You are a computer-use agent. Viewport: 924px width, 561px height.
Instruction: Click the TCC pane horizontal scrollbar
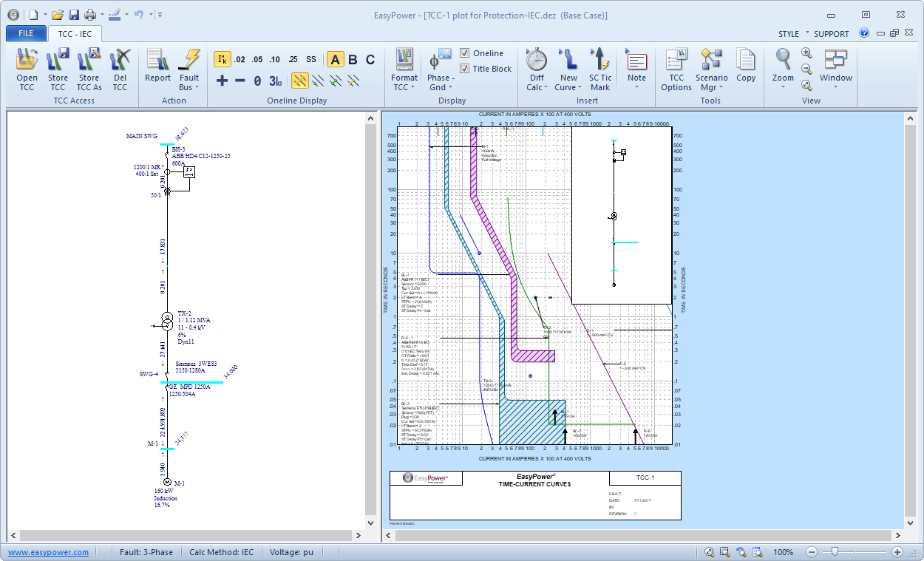coord(645,535)
